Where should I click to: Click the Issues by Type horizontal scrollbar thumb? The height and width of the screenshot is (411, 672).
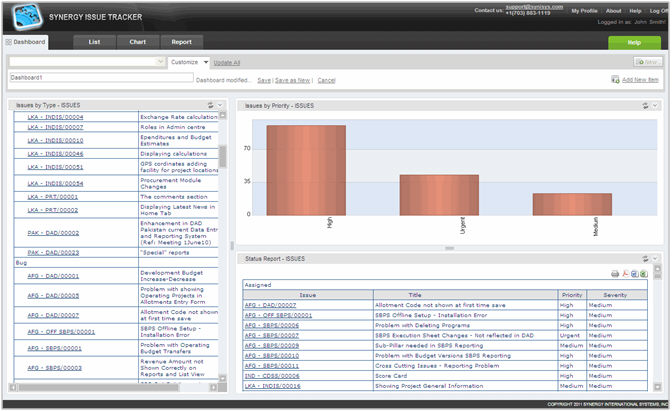click(x=98, y=387)
